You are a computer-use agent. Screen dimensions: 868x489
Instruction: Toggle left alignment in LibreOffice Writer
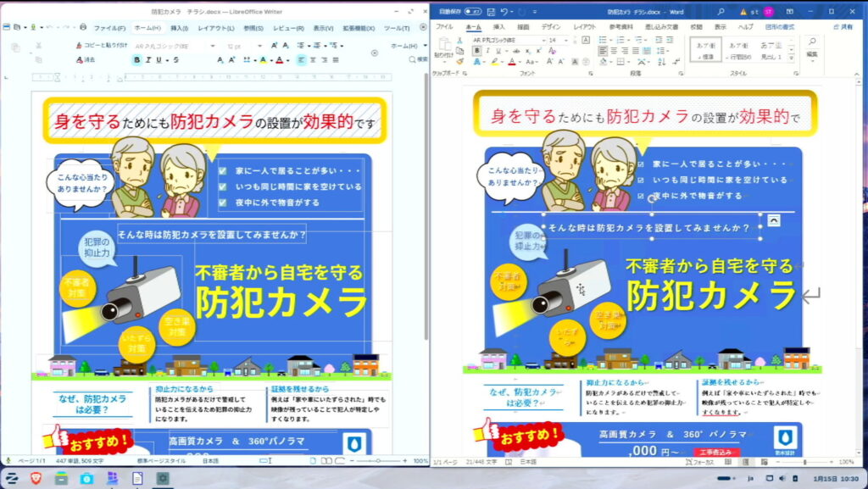tap(302, 60)
